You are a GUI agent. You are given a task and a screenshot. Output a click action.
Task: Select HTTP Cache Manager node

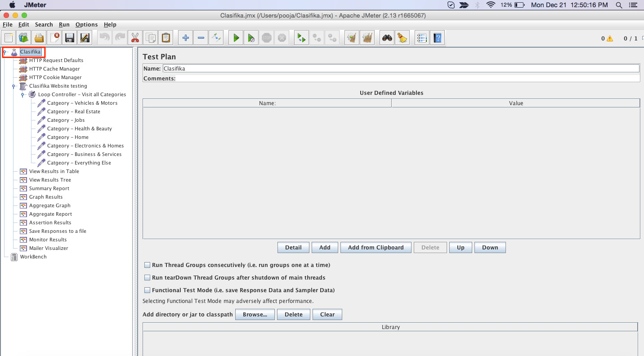pyautogui.click(x=54, y=69)
